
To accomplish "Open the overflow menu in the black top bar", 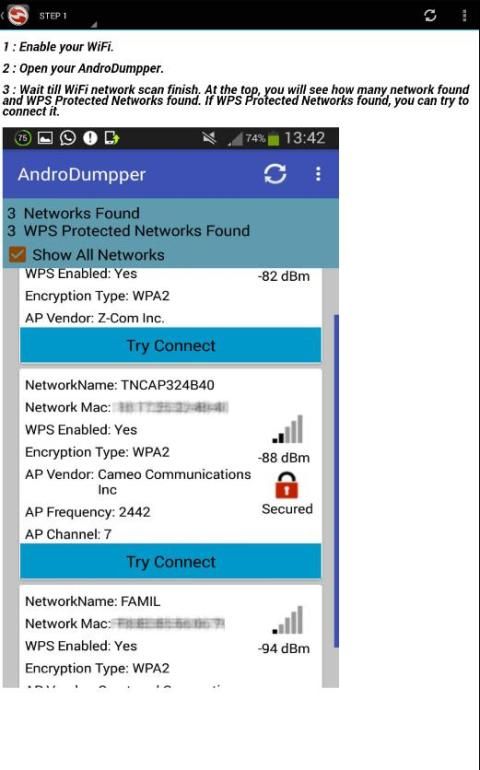I will pyautogui.click(x=464, y=15).
